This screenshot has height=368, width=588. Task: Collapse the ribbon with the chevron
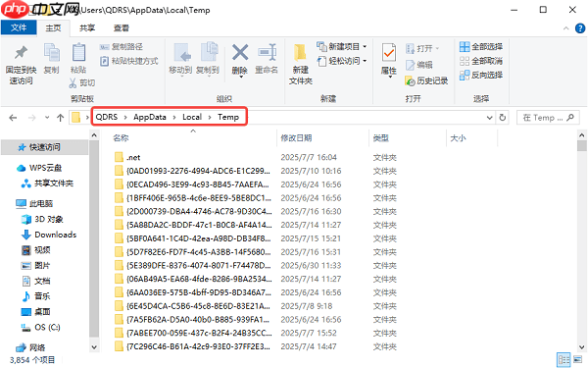pos(565,28)
